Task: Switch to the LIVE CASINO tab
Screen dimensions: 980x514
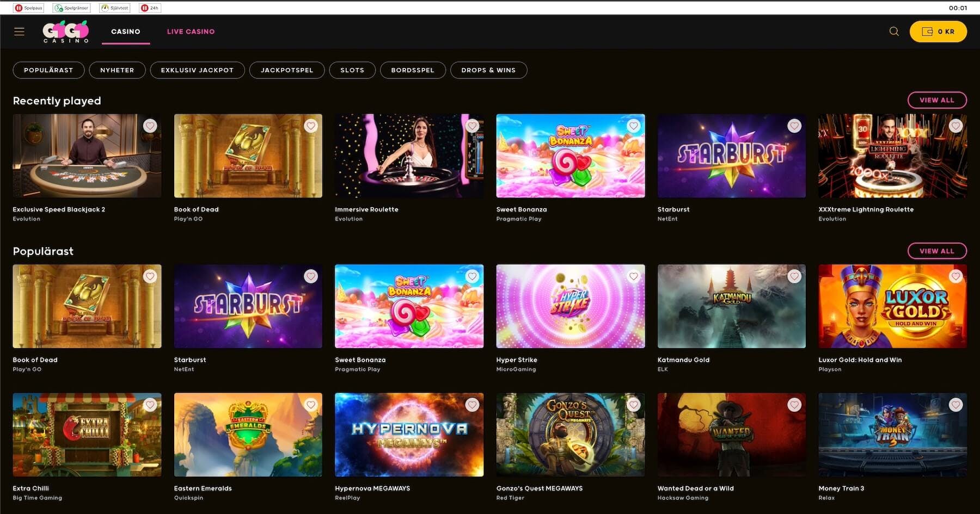Action: [191, 32]
